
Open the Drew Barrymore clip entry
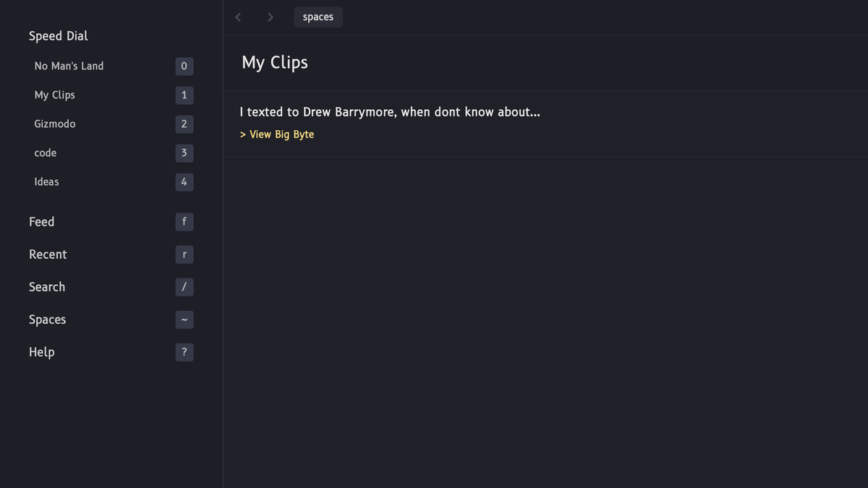click(390, 112)
